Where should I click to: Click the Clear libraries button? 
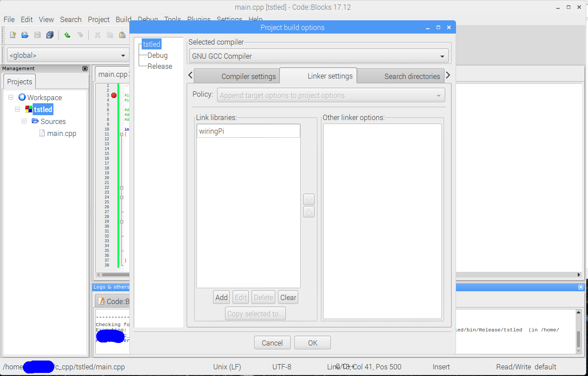pyautogui.click(x=288, y=297)
